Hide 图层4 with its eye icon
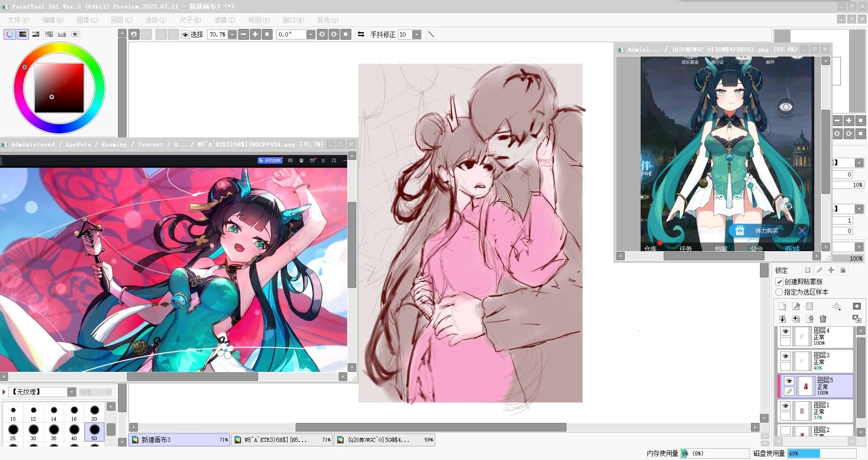The width and height of the screenshot is (868, 460). coord(785,331)
